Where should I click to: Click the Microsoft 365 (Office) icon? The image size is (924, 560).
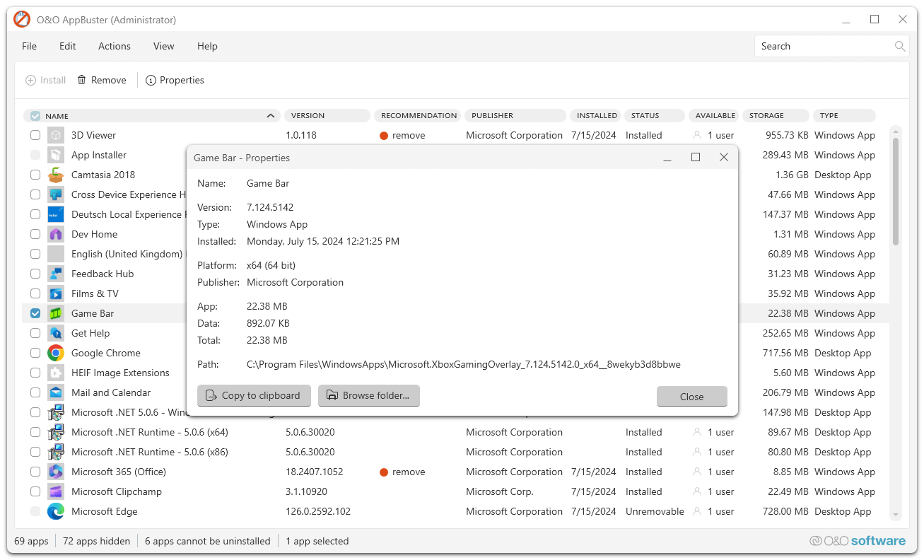[x=56, y=472]
